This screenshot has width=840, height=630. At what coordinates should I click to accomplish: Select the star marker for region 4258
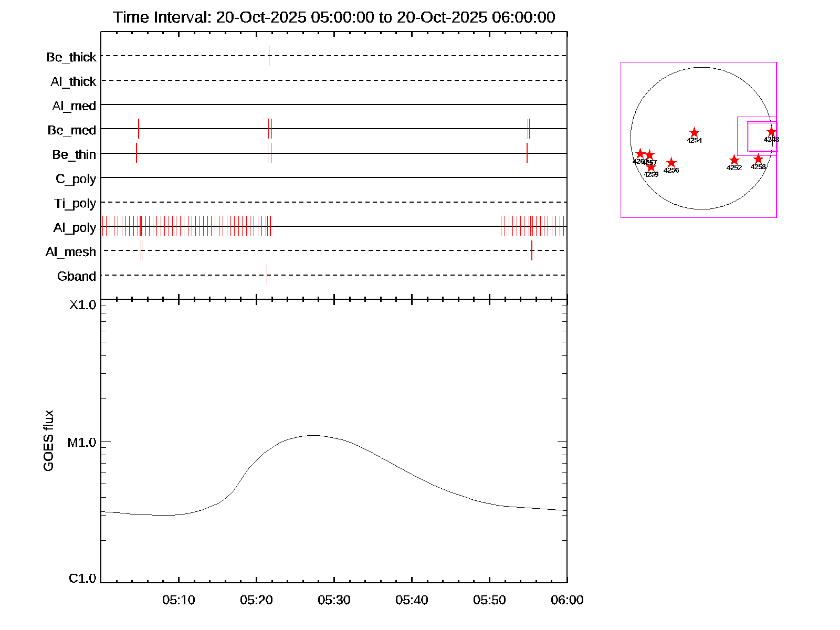tap(758, 159)
